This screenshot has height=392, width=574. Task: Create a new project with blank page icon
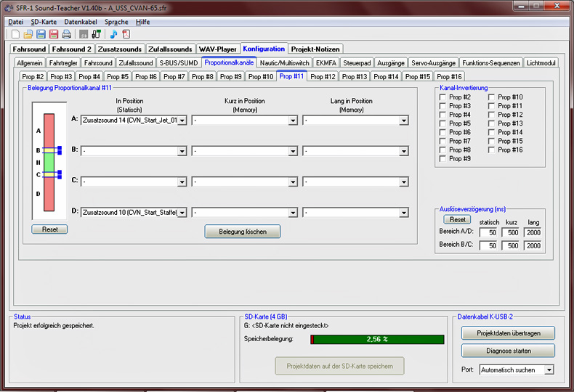(15, 34)
